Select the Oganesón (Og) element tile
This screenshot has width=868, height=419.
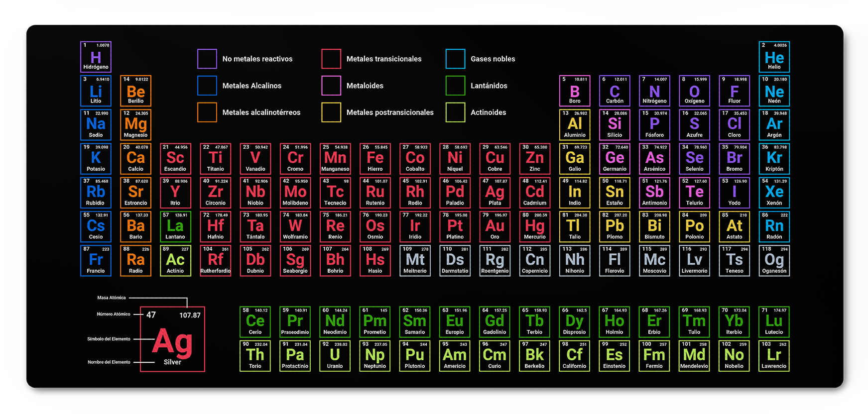point(774,261)
